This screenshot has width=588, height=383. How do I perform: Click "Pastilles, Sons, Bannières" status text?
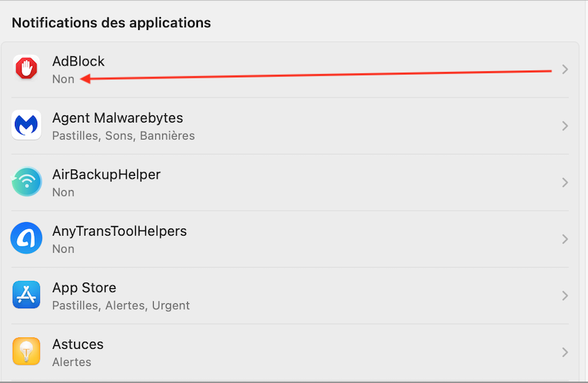(123, 135)
